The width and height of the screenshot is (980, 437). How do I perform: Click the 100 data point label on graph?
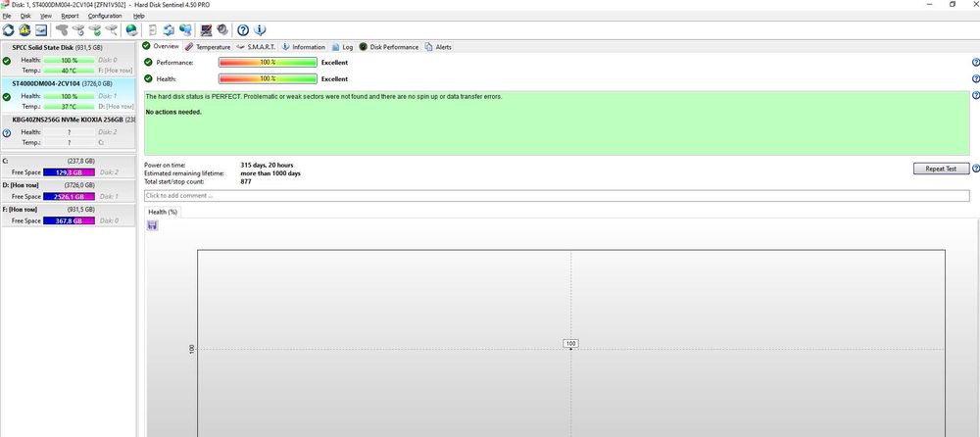point(570,343)
